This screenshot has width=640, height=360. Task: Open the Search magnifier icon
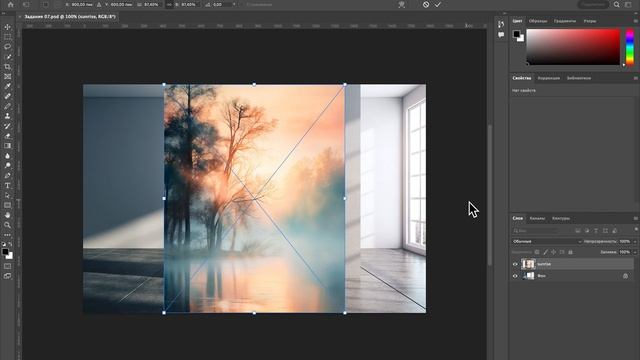617,4
